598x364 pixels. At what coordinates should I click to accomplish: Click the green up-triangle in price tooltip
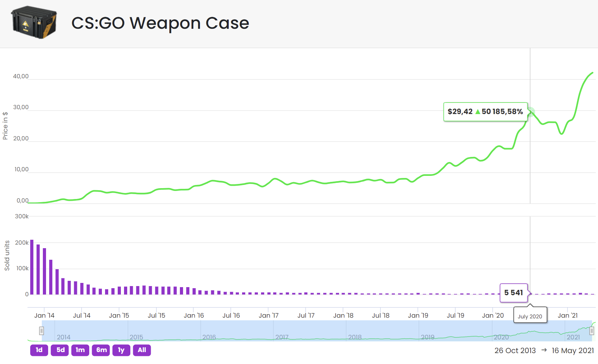coord(477,112)
